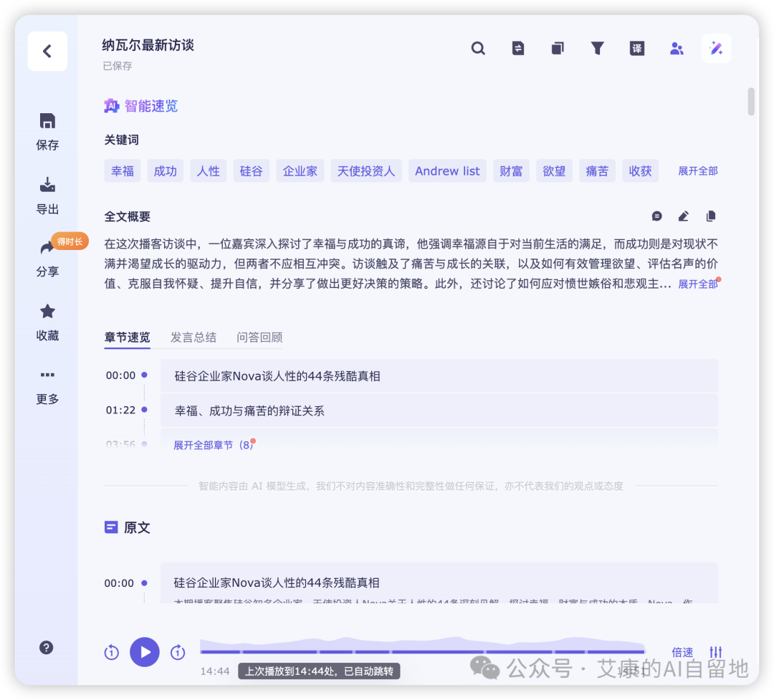Select the 财富 keyword tag
Viewport: 774px width, 700px height.
coord(512,171)
